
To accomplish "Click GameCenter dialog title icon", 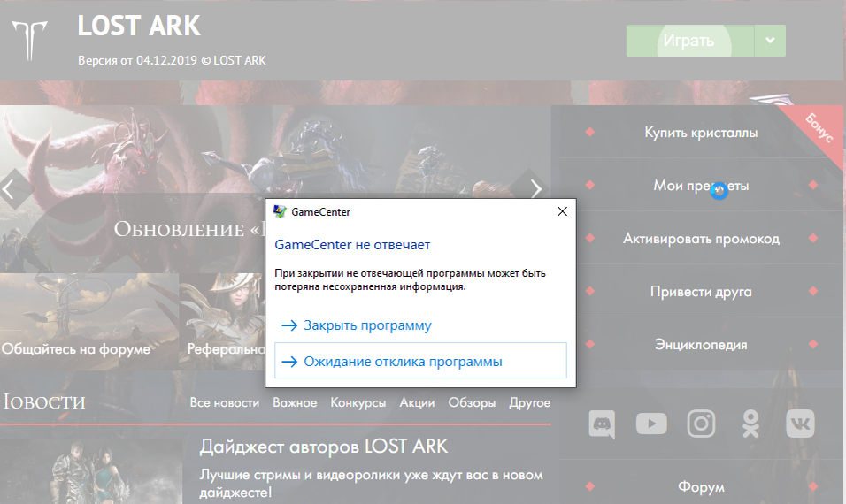I will click(280, 211).
